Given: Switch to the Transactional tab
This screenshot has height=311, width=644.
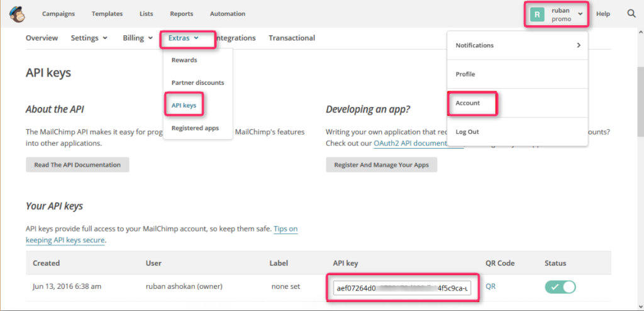Looking at the screenshot, I should click(x=292, y=38).
